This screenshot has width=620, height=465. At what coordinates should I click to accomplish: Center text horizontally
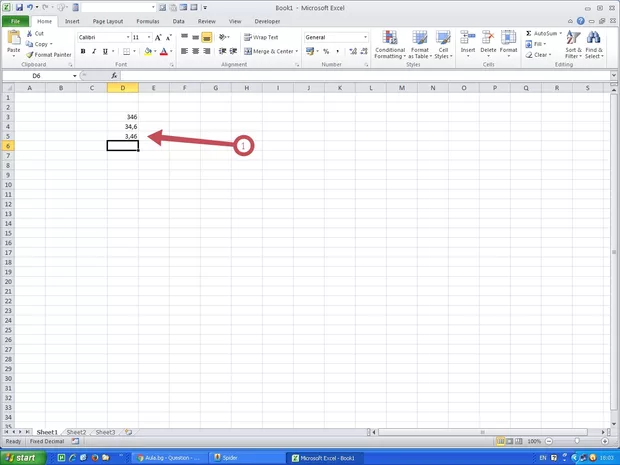pos(195,51)
